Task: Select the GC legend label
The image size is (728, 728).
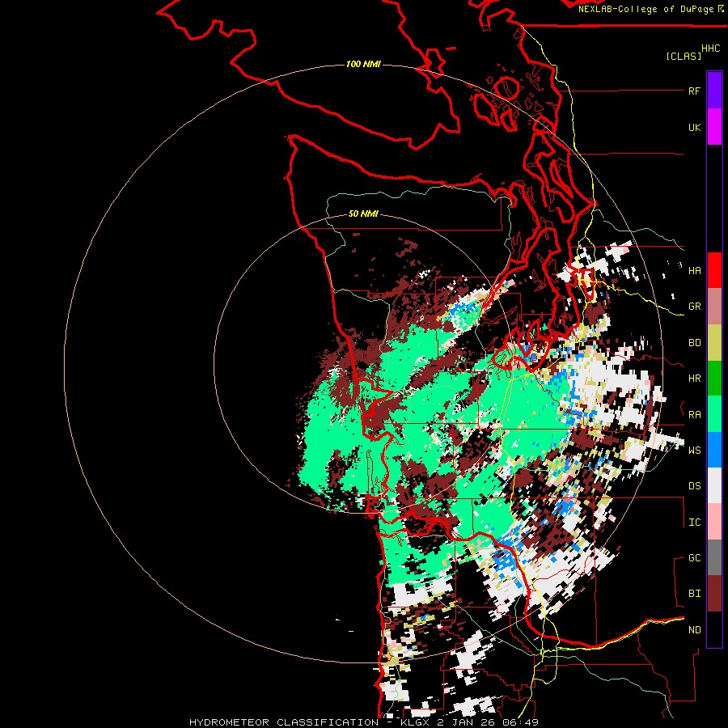Action: point(694,557)
